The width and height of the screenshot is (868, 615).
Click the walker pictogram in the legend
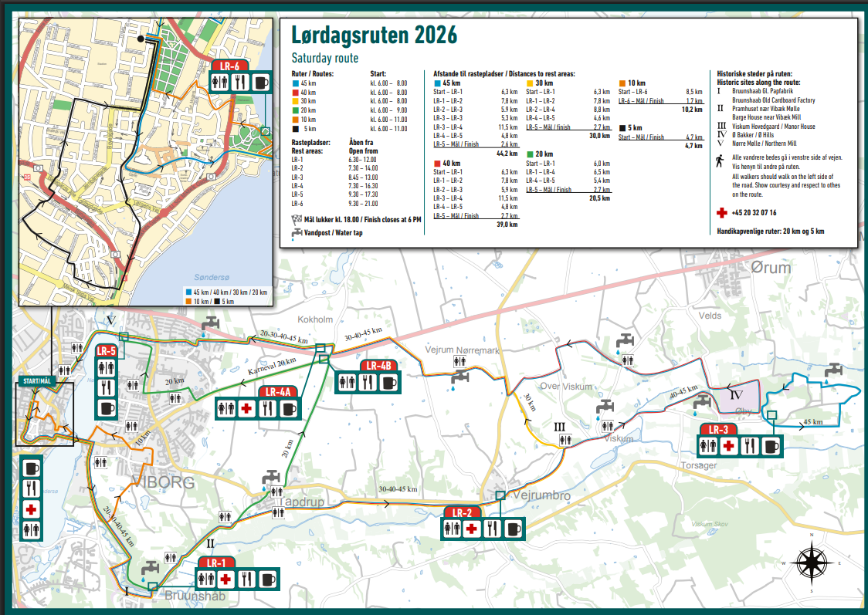pos(721,161)
